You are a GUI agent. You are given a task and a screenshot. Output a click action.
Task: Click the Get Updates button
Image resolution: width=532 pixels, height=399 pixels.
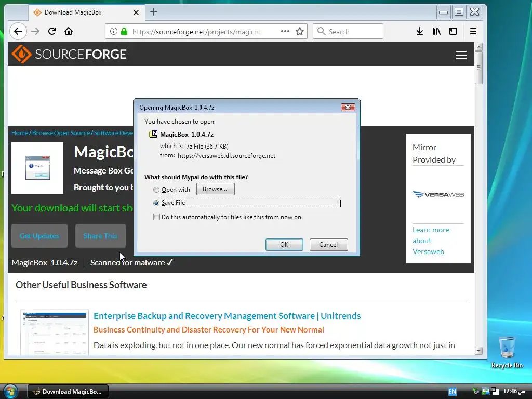pos(39,236)
